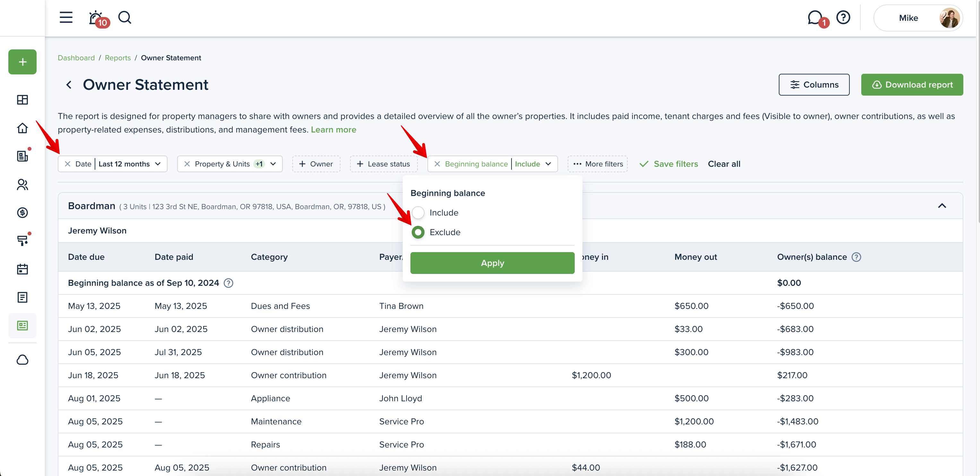Open the calendar sidebar icon
Image resolution: width=980 pixels, height=476 pixels.
pyautogui.click(x=22, y=269)
